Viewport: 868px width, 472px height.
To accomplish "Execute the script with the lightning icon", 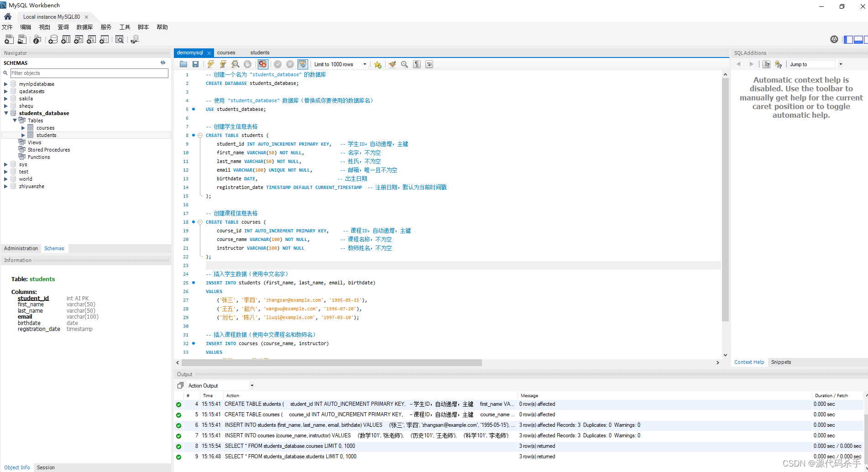I will point(210,64).
